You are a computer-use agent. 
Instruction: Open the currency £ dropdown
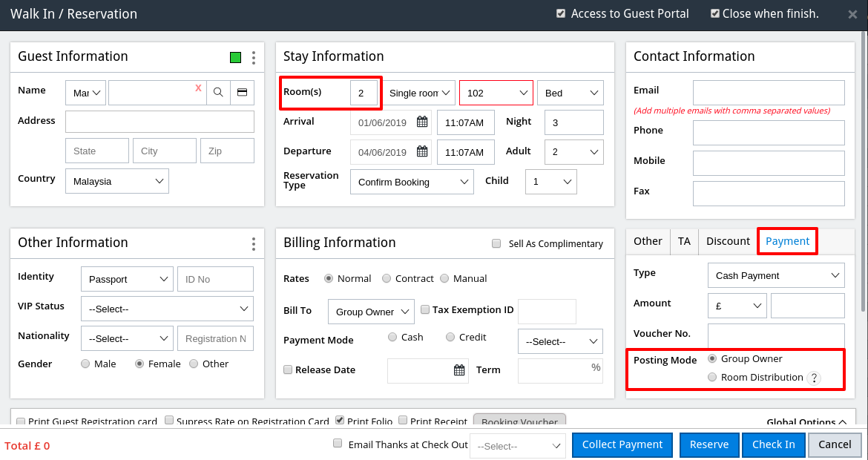(737, 306)
